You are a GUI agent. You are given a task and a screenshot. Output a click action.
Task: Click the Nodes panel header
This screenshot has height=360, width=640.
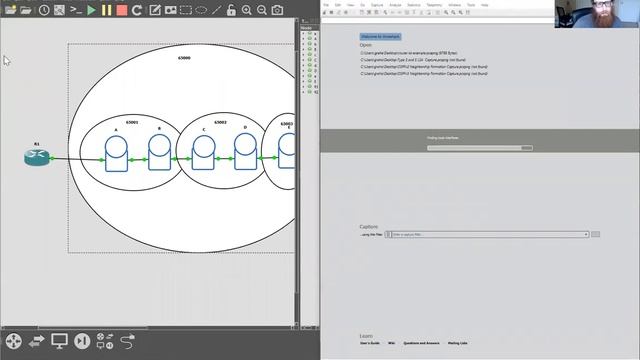(309, 28)
